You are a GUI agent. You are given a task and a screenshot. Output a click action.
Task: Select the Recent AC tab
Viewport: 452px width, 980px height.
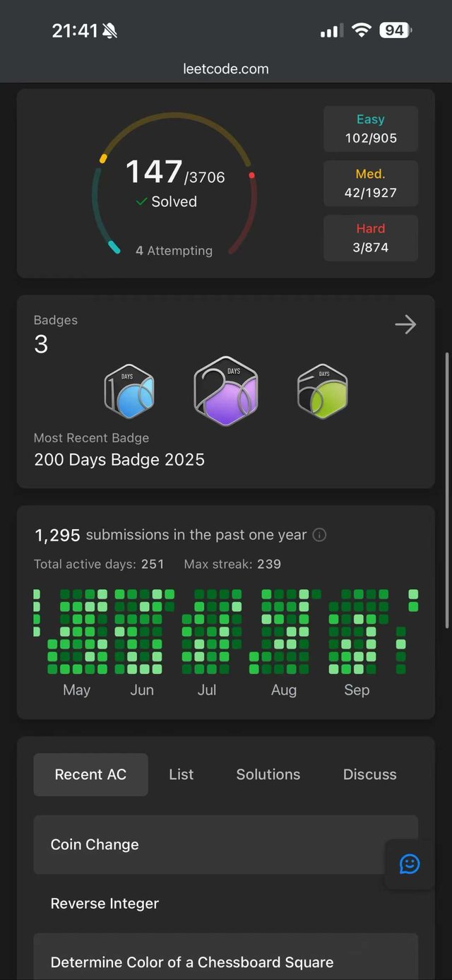(90, 774)
